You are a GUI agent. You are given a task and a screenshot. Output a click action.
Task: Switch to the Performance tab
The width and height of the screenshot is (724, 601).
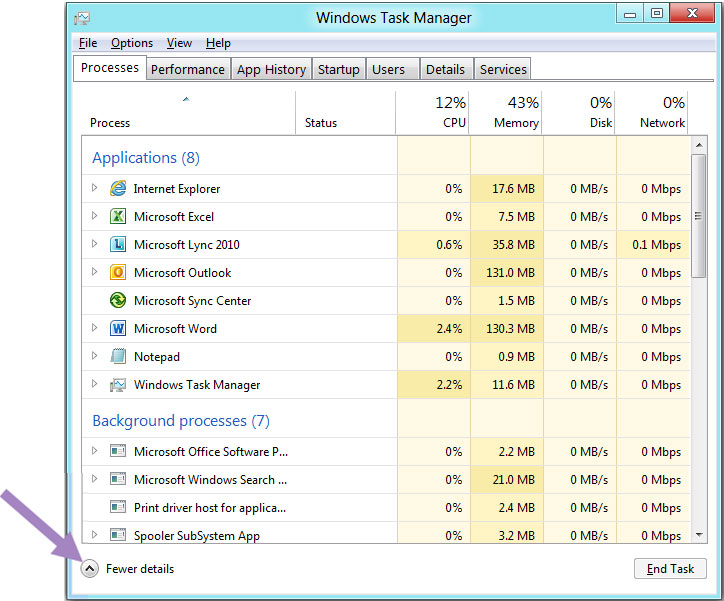188,69
